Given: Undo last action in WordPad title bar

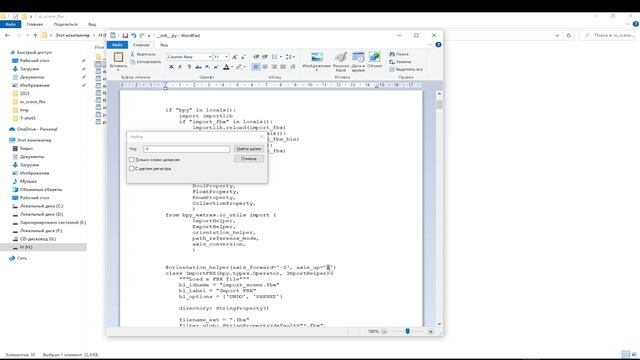Looking at the screenshot, I should coord(133,36).
